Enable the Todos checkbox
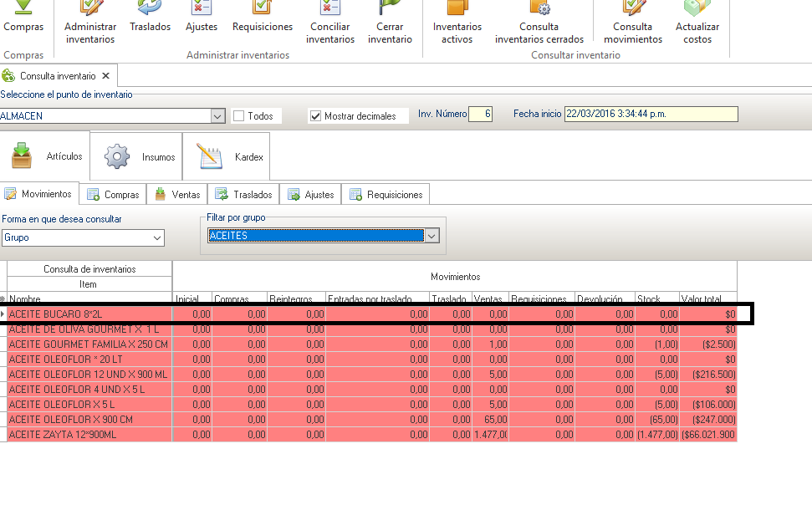This screenshot has height=505, width=812. (239, 116)
